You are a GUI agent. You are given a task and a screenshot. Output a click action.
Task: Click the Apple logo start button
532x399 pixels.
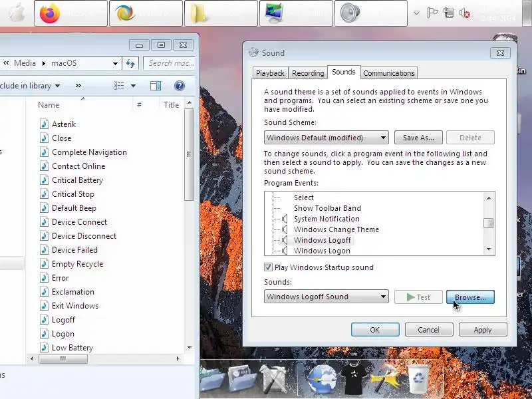(16, 13)
